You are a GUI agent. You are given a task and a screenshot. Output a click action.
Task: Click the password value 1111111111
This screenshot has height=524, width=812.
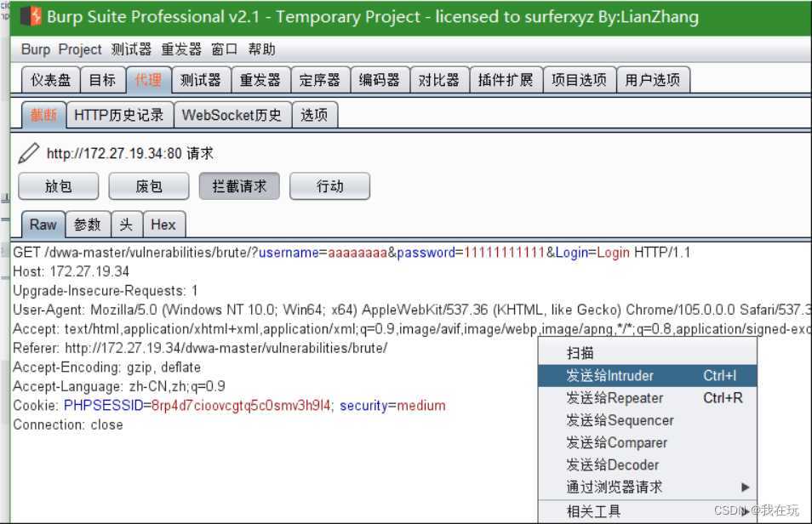[x=505, y=253]
